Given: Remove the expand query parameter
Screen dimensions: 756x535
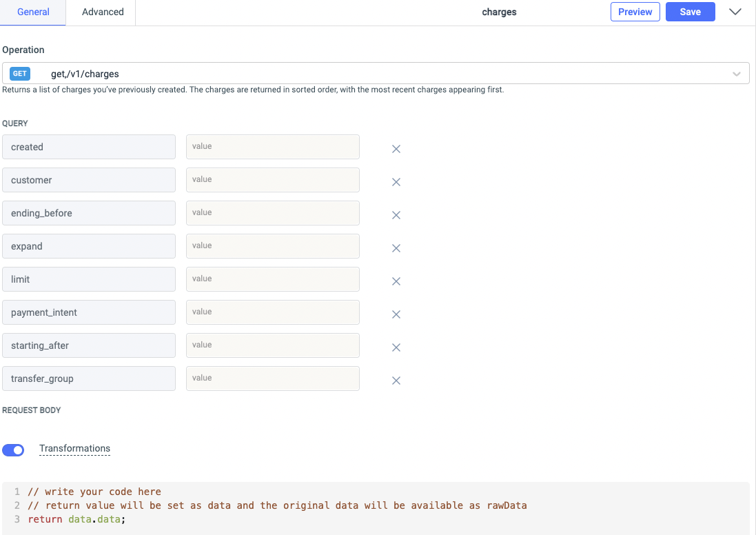Looking at the screenshot, I should point(396,248).
